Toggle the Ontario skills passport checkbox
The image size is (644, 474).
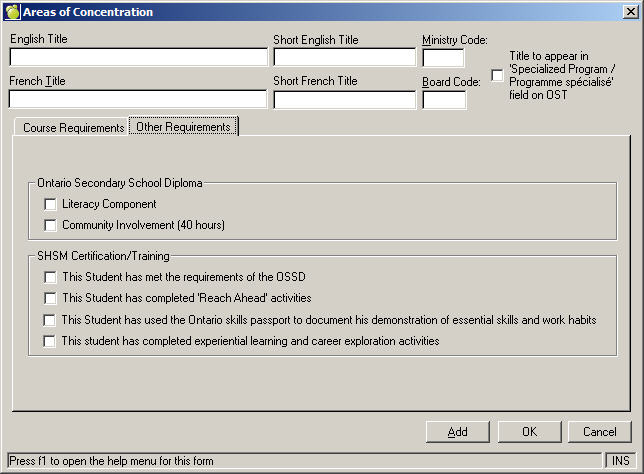point(51,320)
